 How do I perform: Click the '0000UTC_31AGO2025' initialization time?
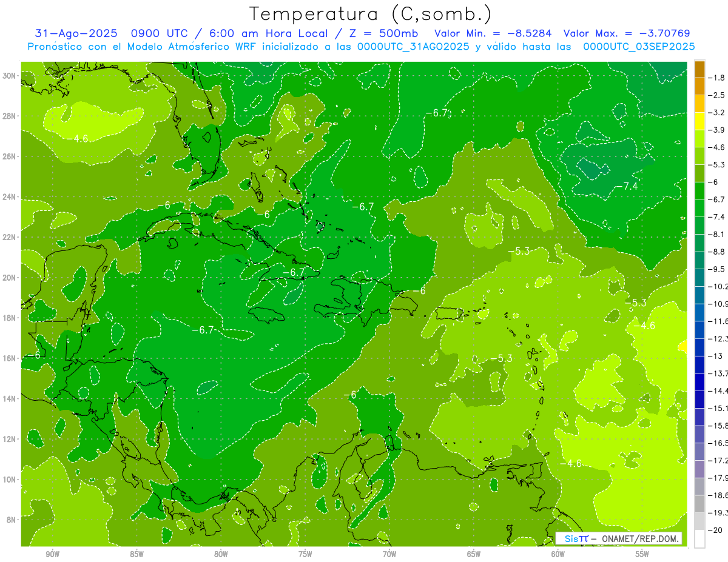click(413, 46)
